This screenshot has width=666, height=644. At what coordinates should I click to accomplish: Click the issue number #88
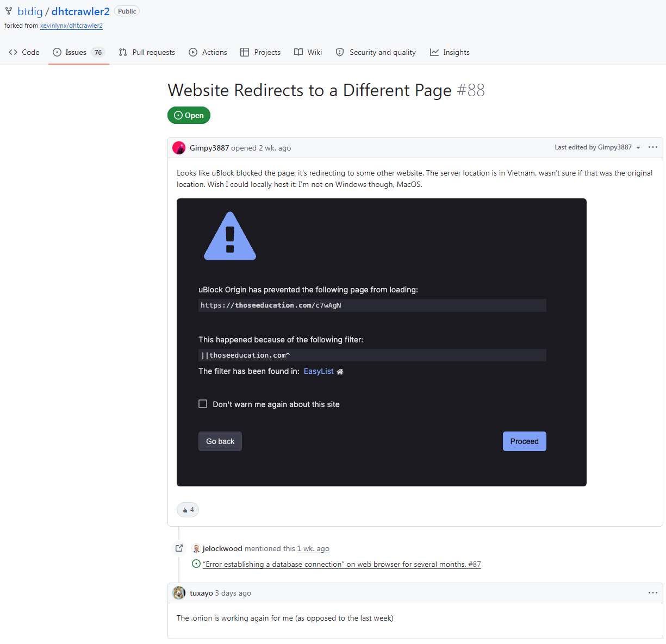471,90
